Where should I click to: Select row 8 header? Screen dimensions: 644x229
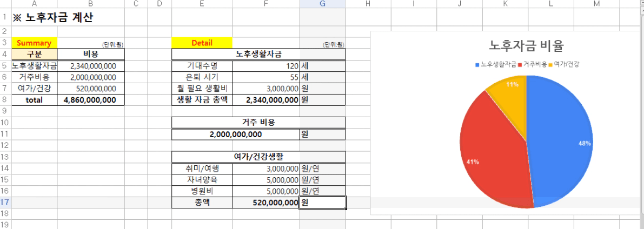click(5, 100)
